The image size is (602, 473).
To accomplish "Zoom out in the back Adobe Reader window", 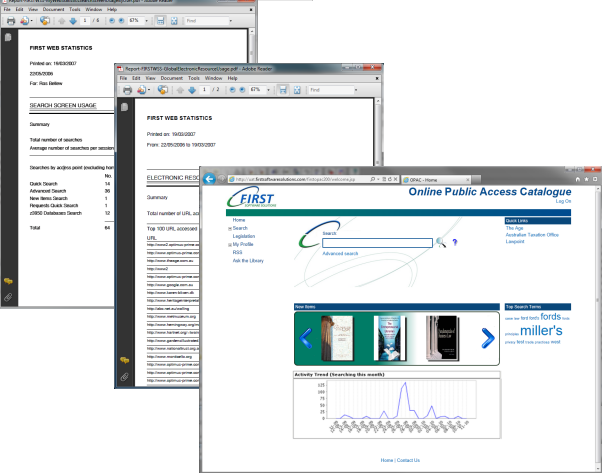I will click(x=112, y=21).
